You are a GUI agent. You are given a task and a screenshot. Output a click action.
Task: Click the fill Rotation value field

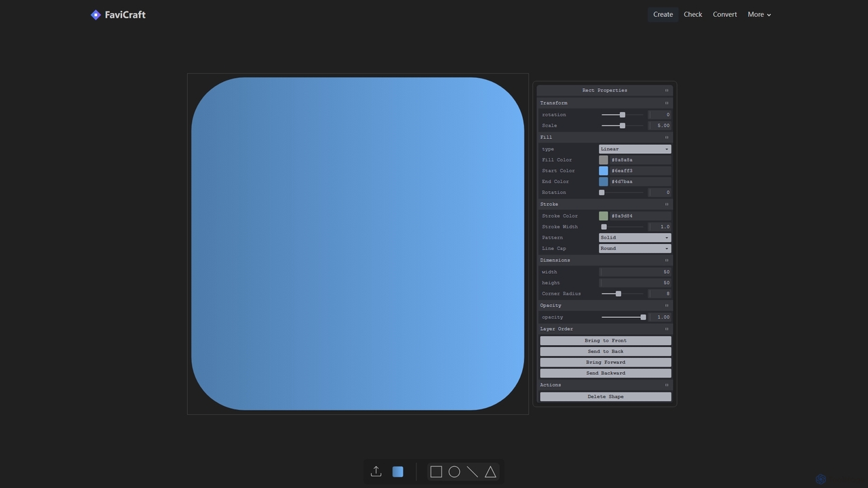point(660,192)
